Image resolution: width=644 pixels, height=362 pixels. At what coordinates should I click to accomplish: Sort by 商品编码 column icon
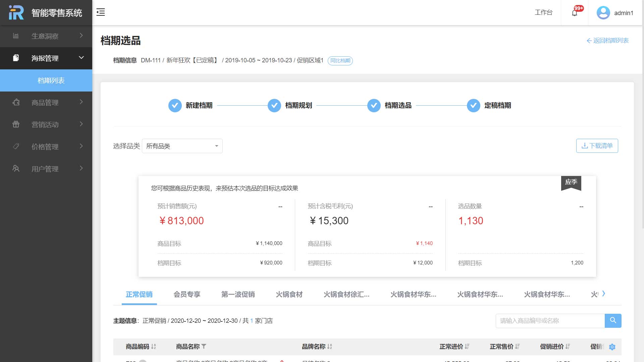pyautogui.click(x=154, y=347)
